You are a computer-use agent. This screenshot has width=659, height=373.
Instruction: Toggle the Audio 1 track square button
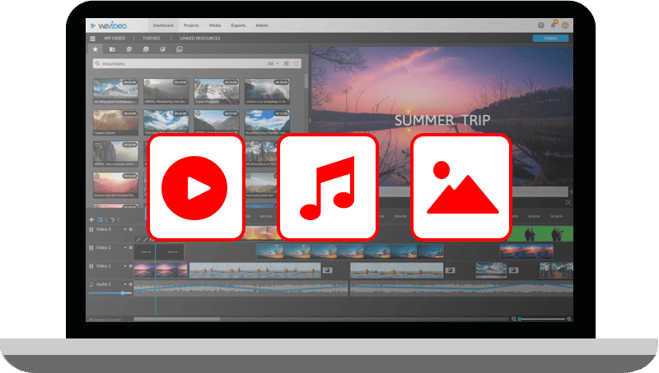[x=131, y=284]
